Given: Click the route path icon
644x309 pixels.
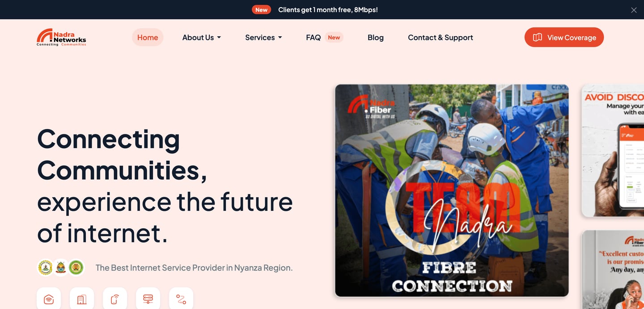Looking at the screenshot, I should pyautogui.click(x=181, y=298).
